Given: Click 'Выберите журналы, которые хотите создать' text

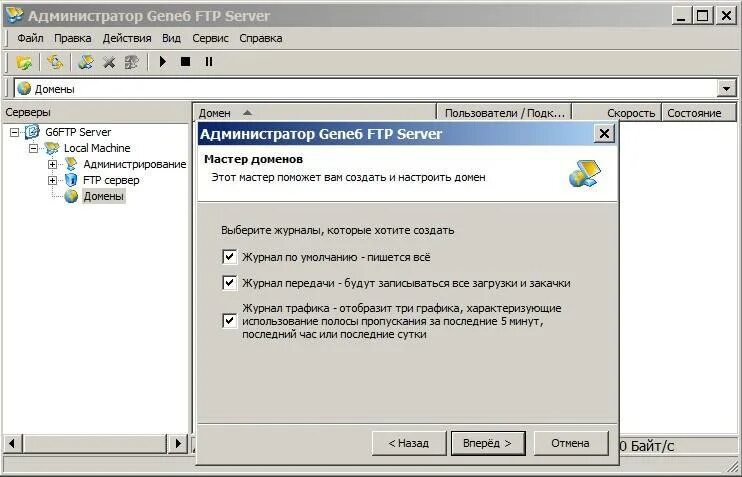Looking at the screenshot, I should pos(337,230).
